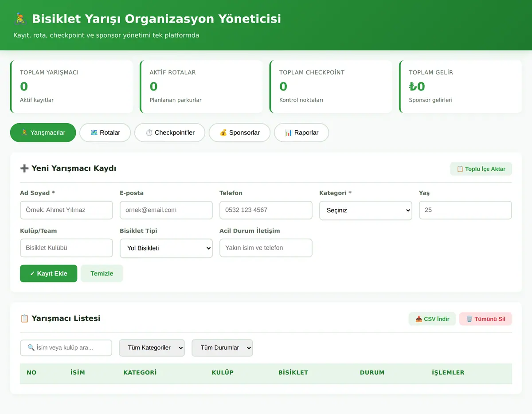Viewport: 532px width, 414px height.
Task: Click the TOPLAM GELİR stat card
Action: [461, 86]
